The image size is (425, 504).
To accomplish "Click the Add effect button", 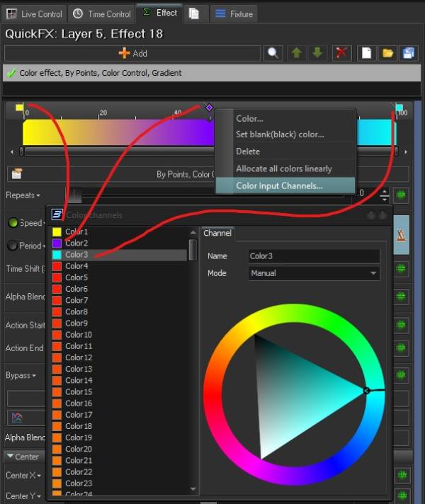I will click(132, 53).
